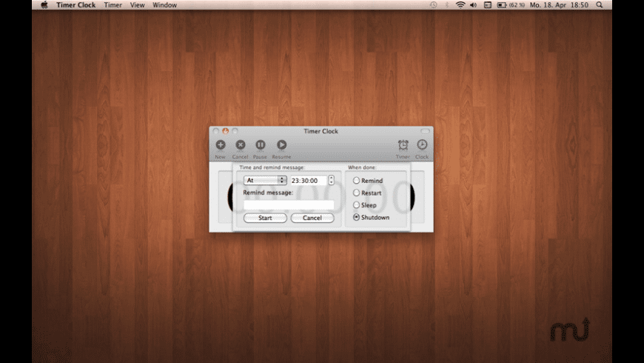Open the Timer menu
Viewport: 644px width, 363px height.
(113, 5)
